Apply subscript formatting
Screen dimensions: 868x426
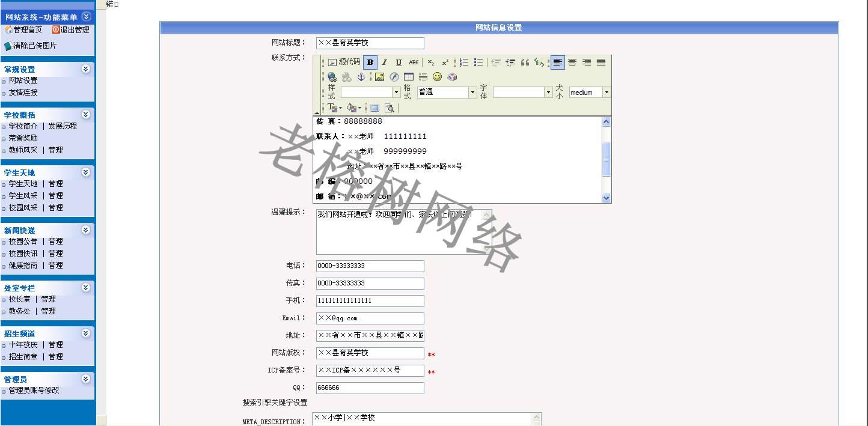[x=431, y=62]
